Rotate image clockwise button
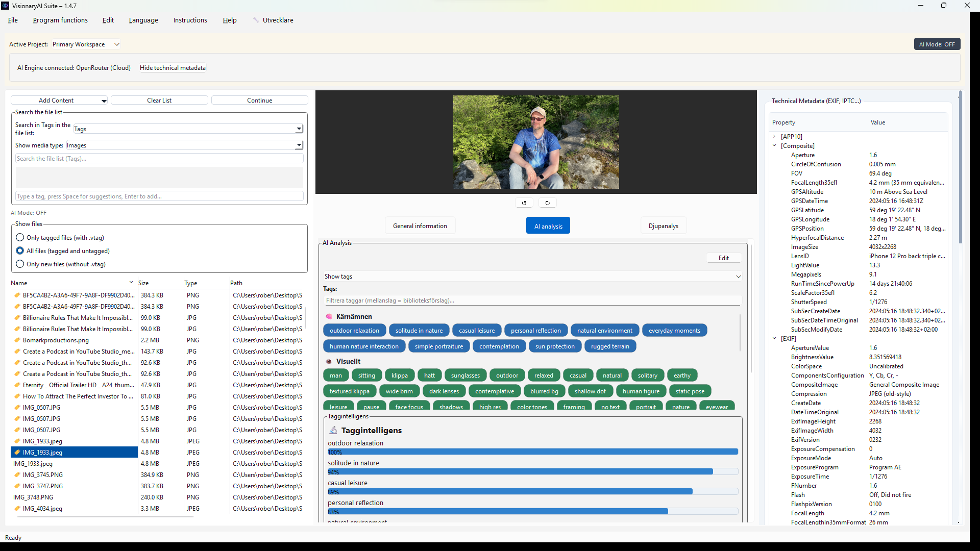This screenshot has height=551, width=980. (x=547, y=203)
